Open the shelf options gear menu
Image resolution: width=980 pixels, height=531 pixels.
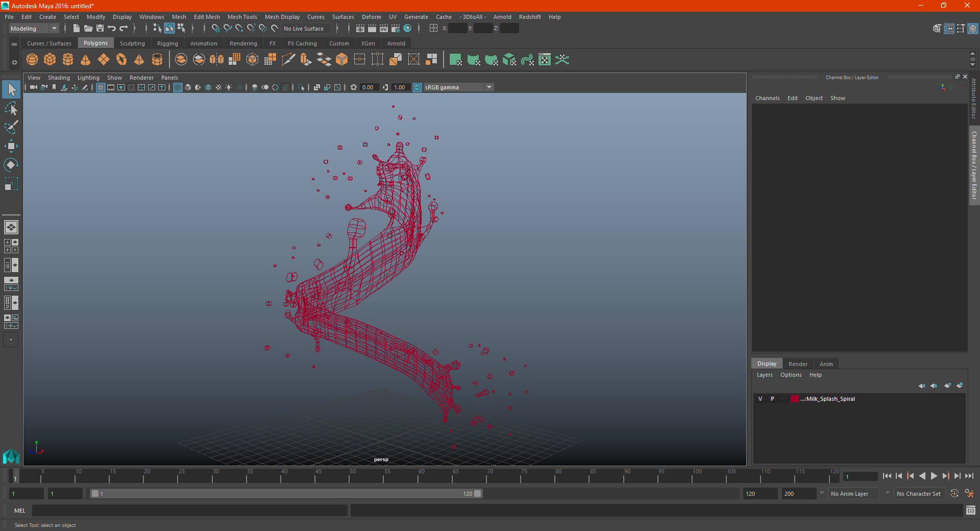[x=14, y=62]
